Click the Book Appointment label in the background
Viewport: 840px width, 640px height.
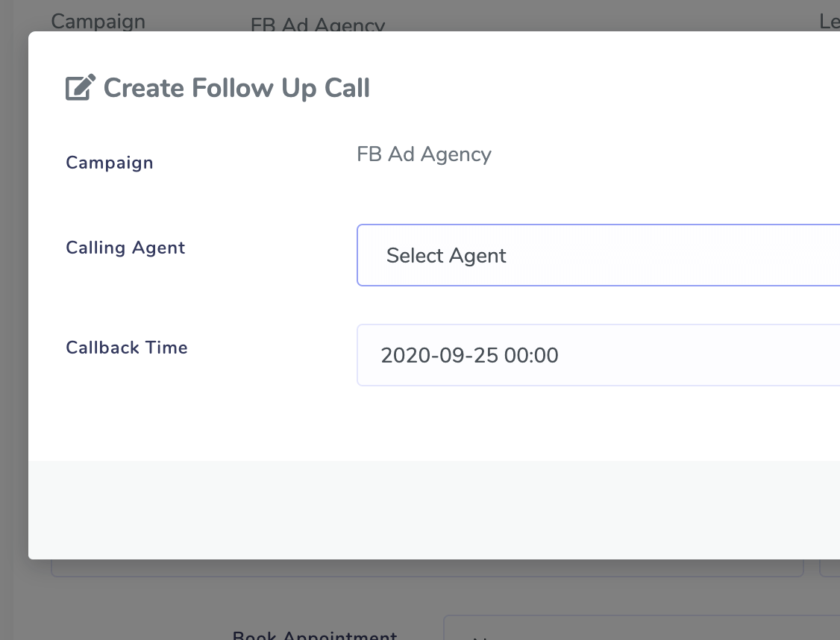pyautogui.click(x=315, y=635)
